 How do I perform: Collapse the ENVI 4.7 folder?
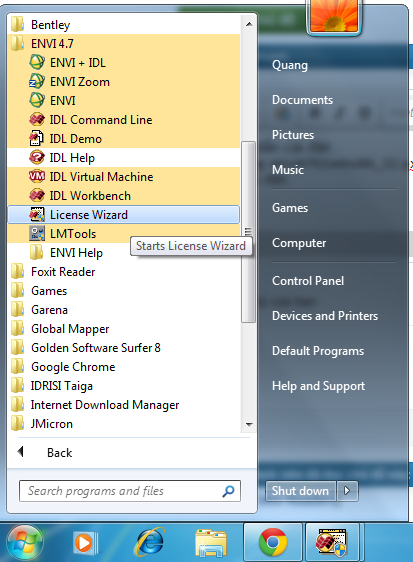pyautogui.click(x=123, y=44)
